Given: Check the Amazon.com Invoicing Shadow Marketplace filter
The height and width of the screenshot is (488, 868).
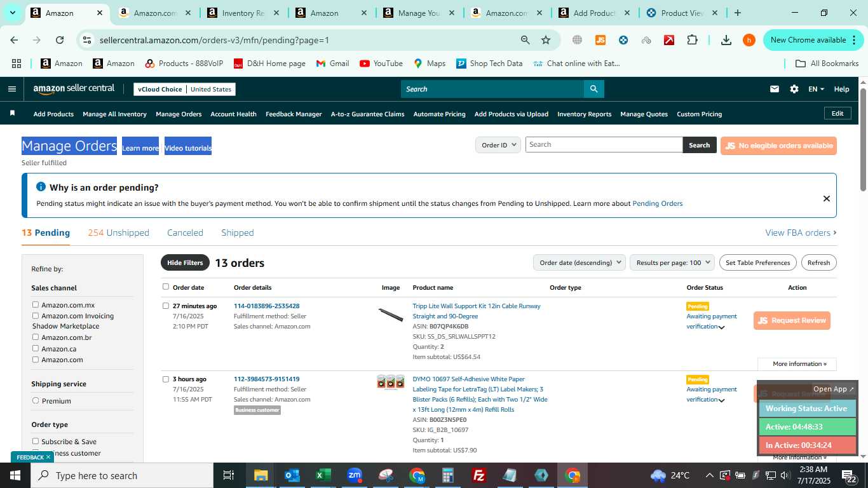Looking at the screenshot, I should (x=36, y=316).
